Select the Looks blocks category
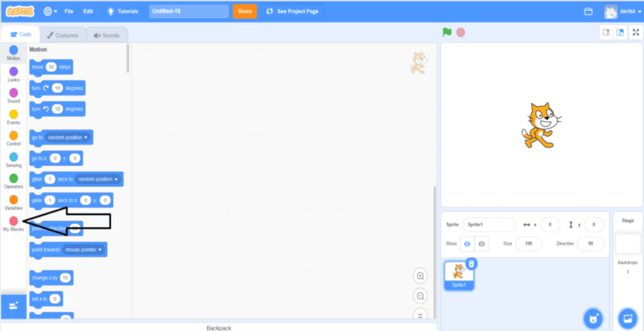 pyautogui.click(x=14, y=74)
